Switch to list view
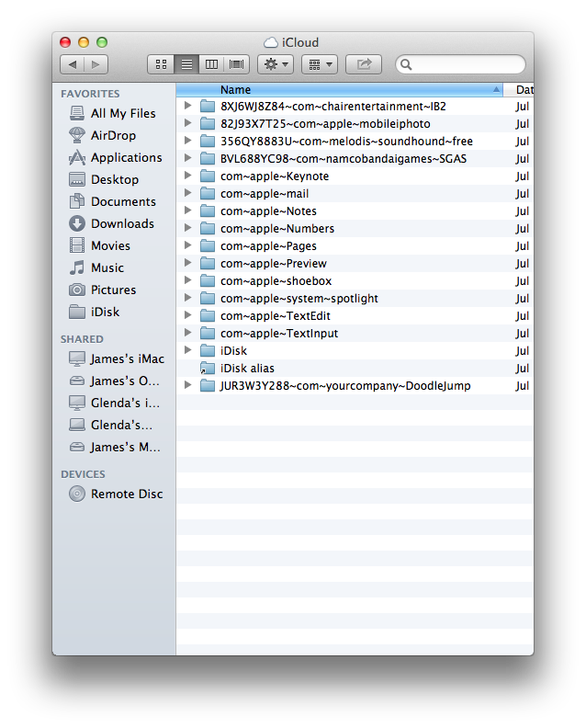The image size is (586, 728). coord(186,64)
